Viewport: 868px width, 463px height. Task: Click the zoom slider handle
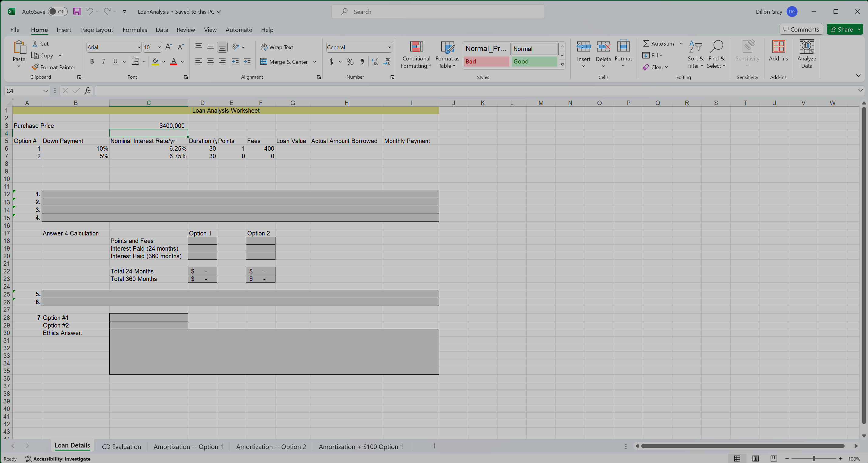click(x=814, y=459)
